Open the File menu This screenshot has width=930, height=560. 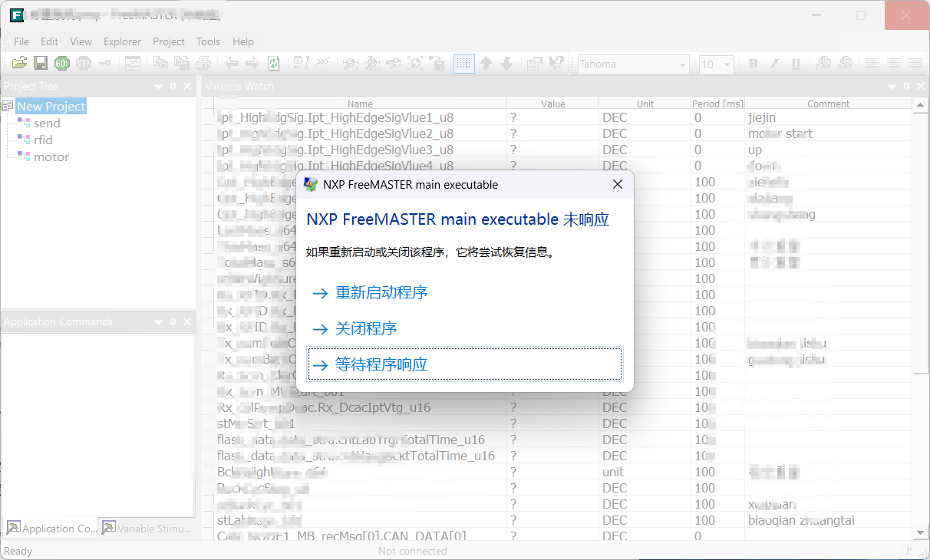tap(21, 41)
